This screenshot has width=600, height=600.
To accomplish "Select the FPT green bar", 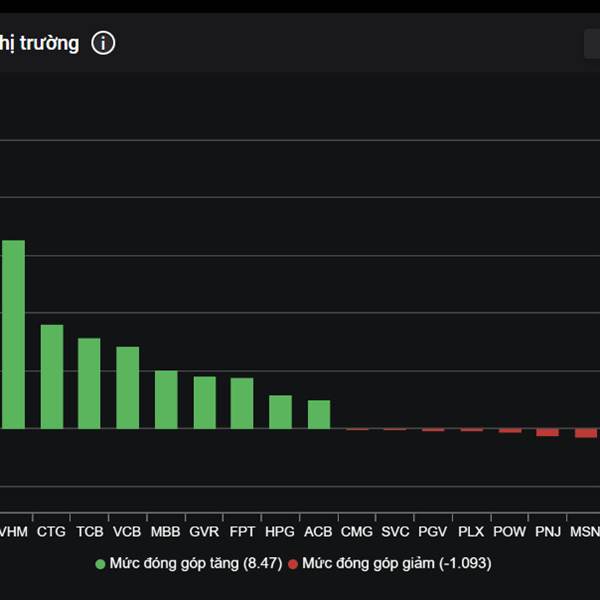I will pyautogui.click(x=242, y=403).
